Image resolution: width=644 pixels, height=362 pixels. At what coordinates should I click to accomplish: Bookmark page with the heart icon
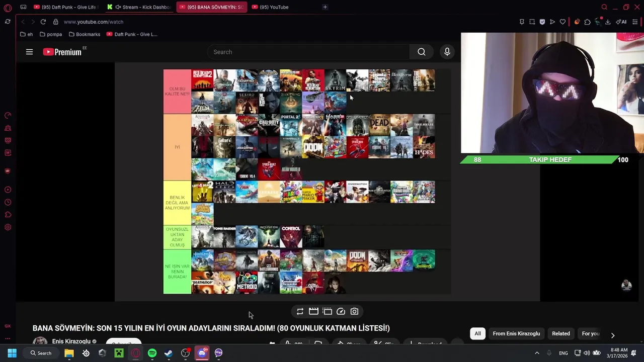[562, 22]
